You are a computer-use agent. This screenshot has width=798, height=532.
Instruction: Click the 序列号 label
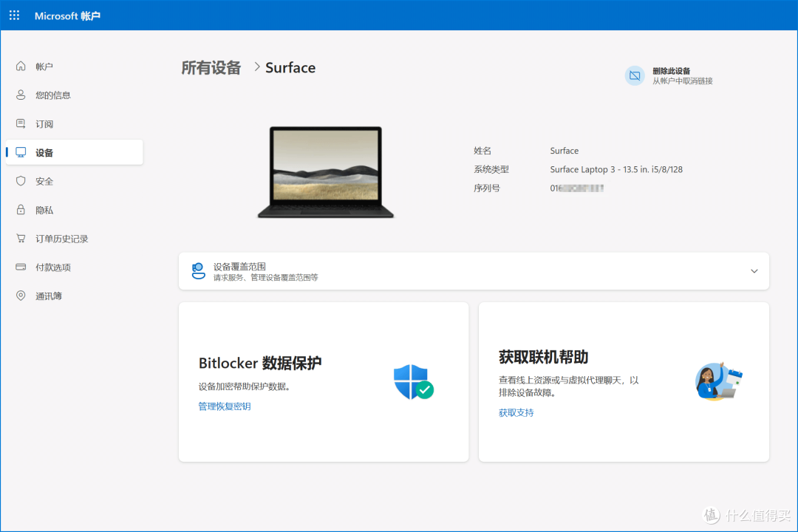[x=486, y=188]
